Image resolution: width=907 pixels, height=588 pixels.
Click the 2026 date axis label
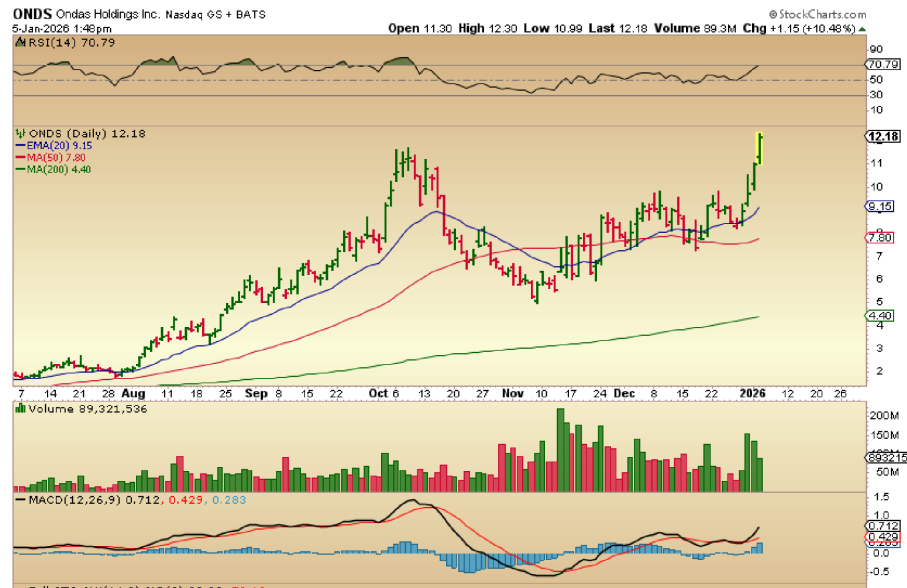[752, 394]
